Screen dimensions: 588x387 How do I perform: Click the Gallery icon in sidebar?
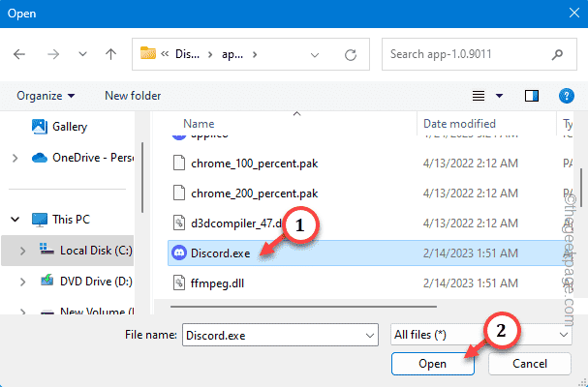(x=40, y=127)
